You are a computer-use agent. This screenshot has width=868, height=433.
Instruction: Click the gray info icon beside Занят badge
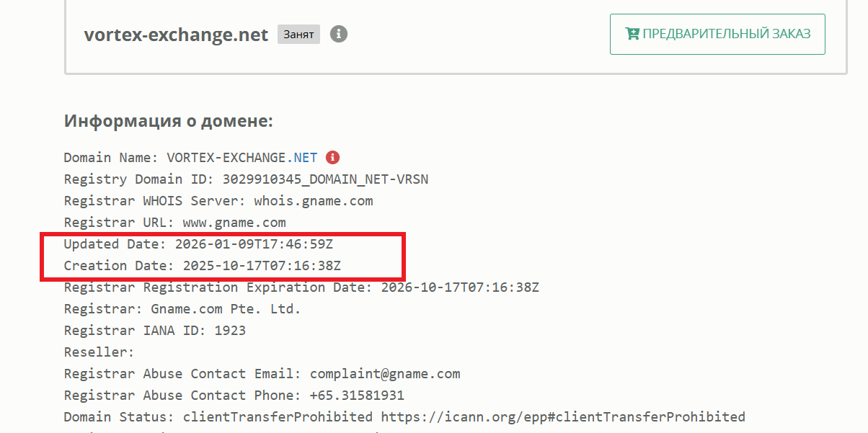click(x=339, y=34)
